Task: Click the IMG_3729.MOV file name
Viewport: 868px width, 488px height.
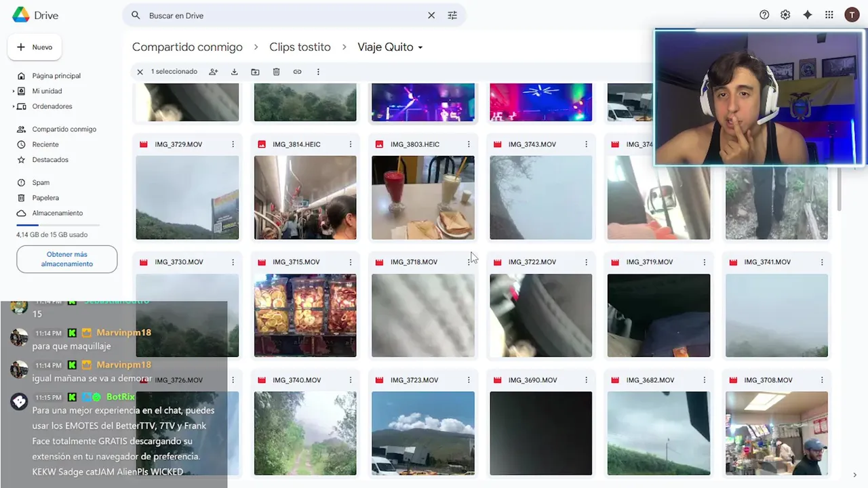Action: click(x=178, y=144)
